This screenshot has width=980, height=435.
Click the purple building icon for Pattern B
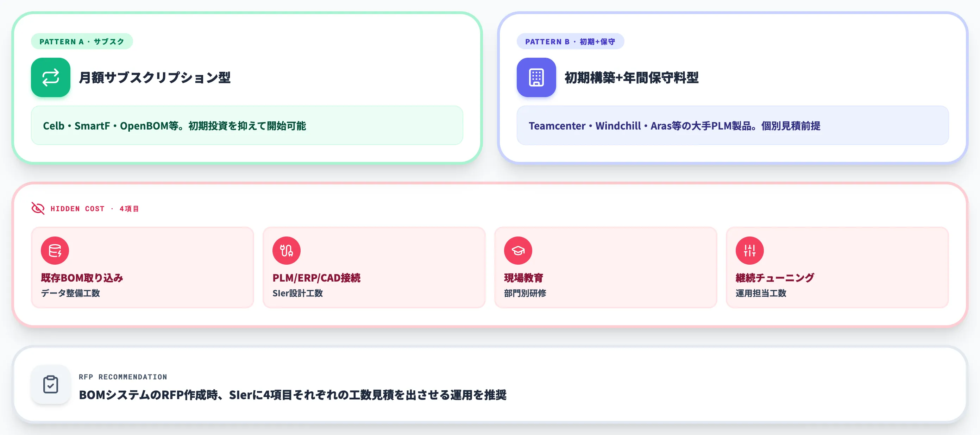(x=536, y=77)
